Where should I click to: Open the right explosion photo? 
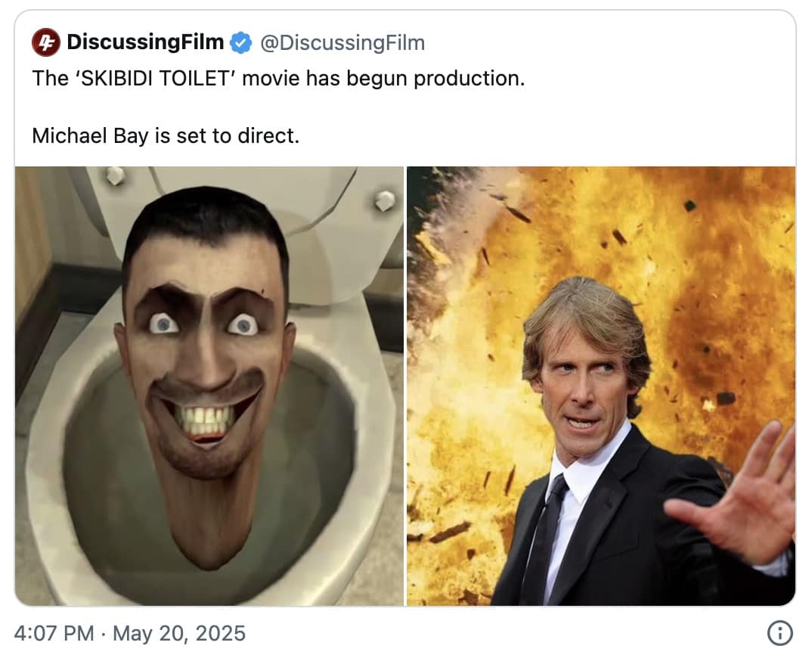coord(600,386)
